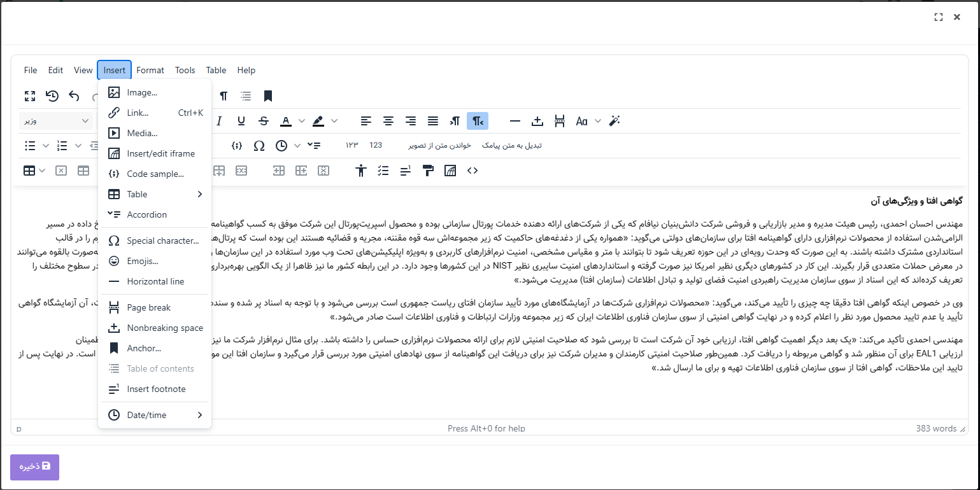Image resolution: width=980 pixels, height=490 pixels.
Task: Click the تبدیل به متن پیامک button
Action: pos(512,146)
